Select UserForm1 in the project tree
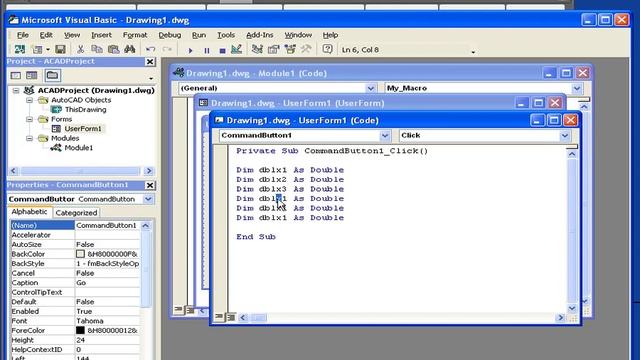 [83, 129]
